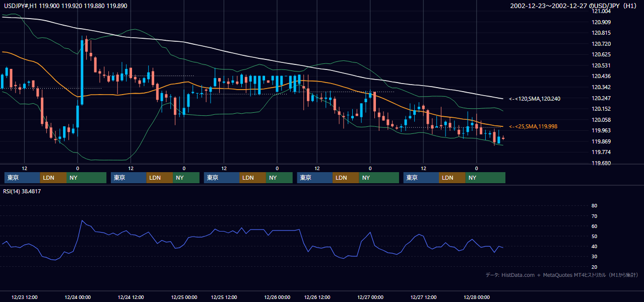Click the 25-period SMA label 119.998
The height and width of the screenshot is (302, 644).
533,126
